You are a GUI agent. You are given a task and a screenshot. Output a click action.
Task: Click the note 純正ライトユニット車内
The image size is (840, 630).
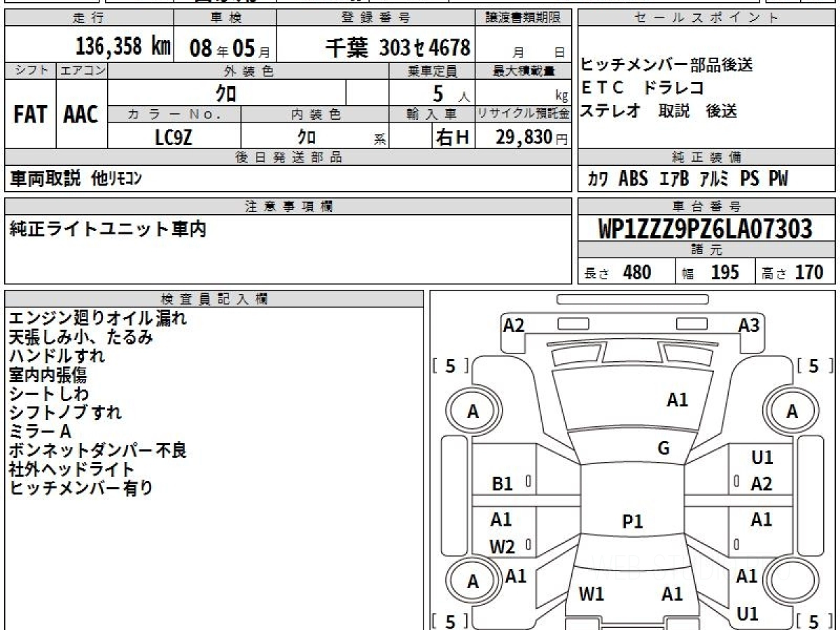pyautogui.click(x=108, y=229)
